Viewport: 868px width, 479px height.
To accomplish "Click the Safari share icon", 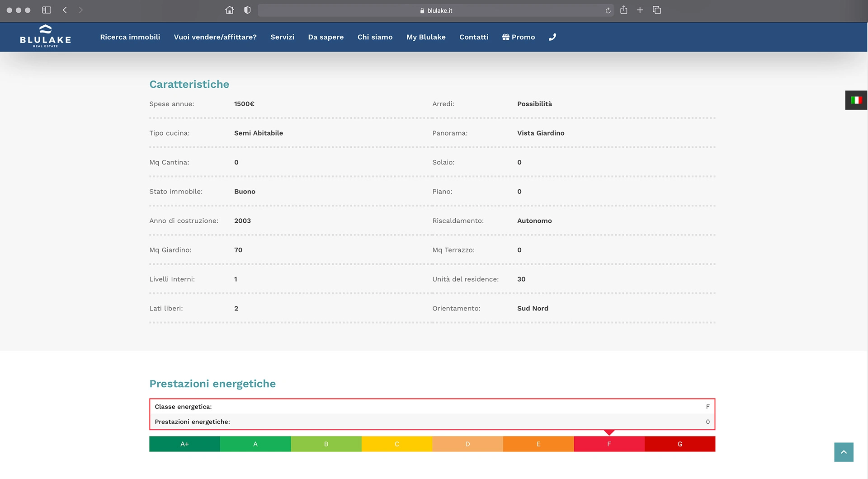I will point(624,9).
